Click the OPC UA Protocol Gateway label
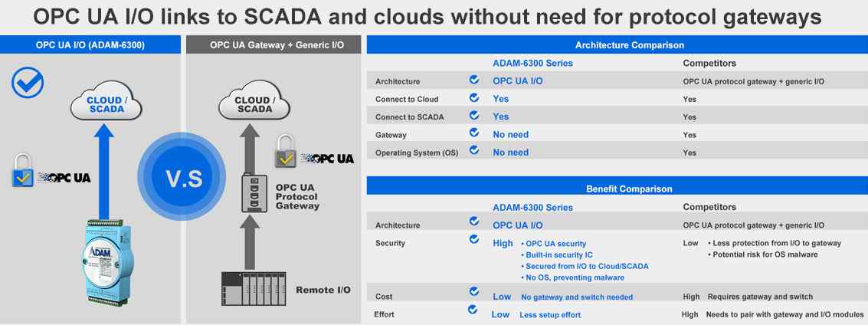 (297, 196)
